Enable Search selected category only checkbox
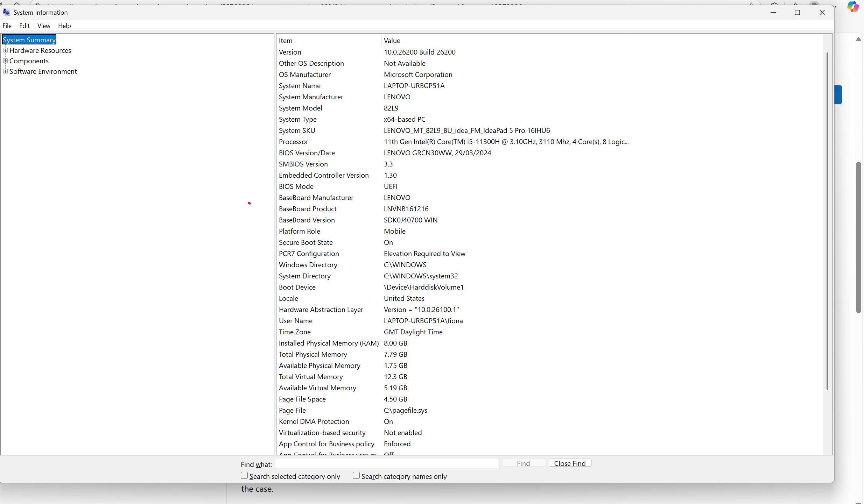Screen dimensions: 864x504 click(244, 476)
